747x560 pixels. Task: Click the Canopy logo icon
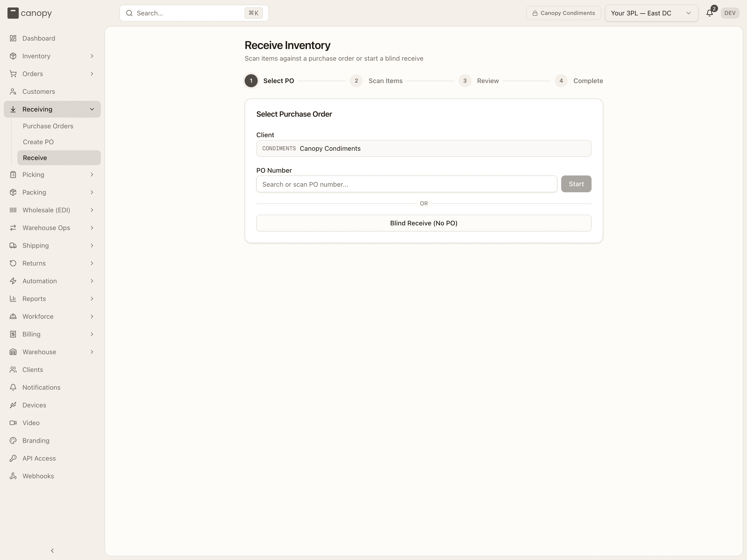[13, 13]
